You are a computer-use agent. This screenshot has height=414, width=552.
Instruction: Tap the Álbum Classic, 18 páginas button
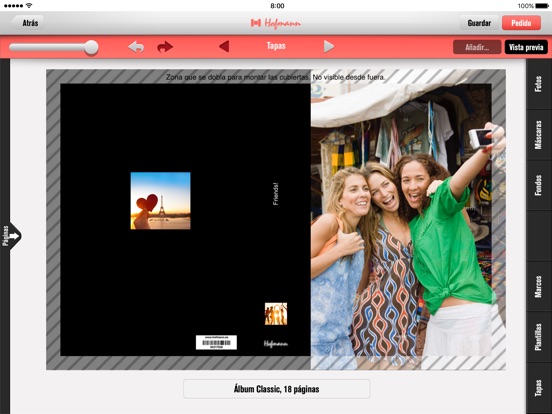tap(277, 389)
